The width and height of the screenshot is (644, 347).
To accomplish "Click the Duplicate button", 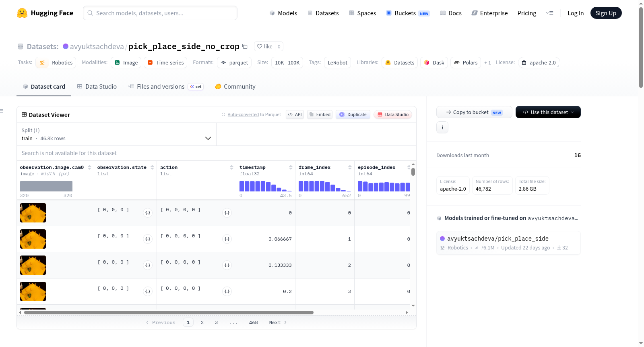I will tap(353, 114).
